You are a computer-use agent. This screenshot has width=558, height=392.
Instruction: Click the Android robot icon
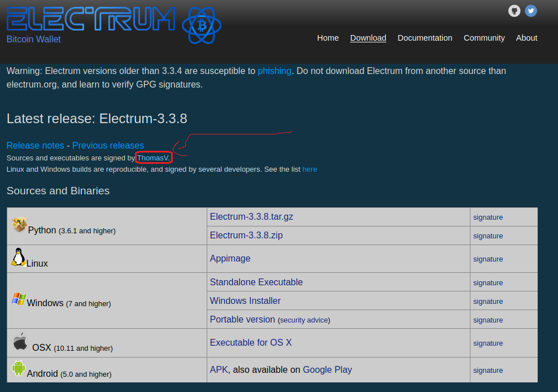pos(19,368)
